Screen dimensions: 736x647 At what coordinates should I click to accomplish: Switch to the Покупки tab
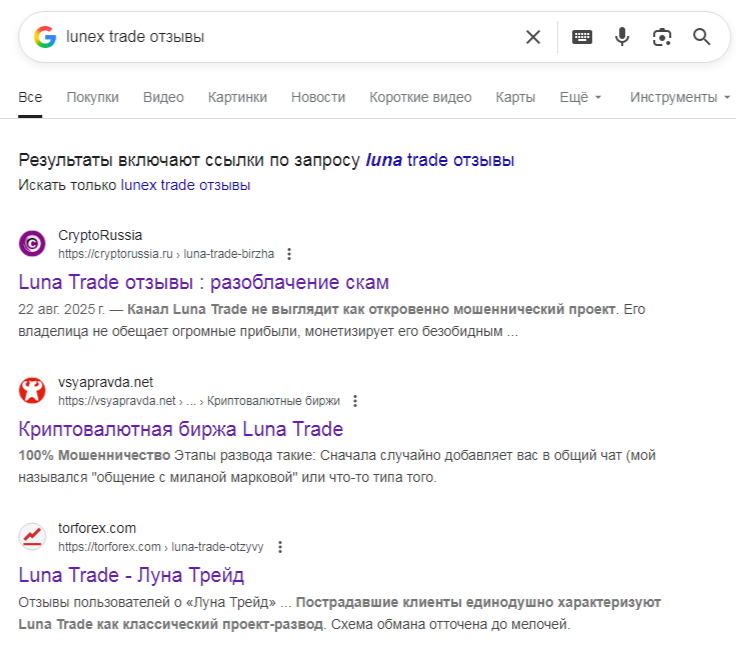[x=92, y=97]
